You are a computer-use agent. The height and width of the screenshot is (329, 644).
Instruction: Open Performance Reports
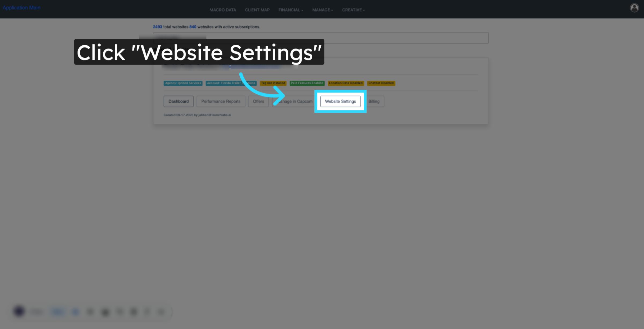pyautogui.click(x=221, y=101)
